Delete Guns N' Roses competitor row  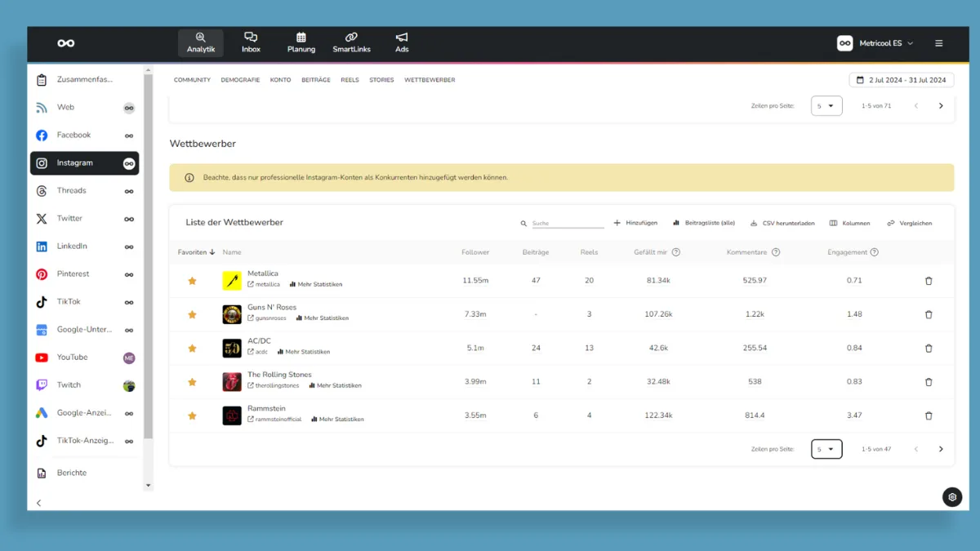coord(929,314)
